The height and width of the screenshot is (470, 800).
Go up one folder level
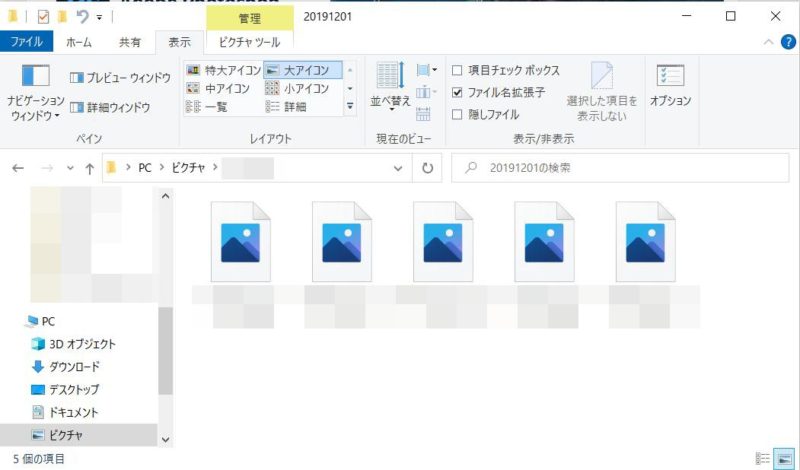90,168
